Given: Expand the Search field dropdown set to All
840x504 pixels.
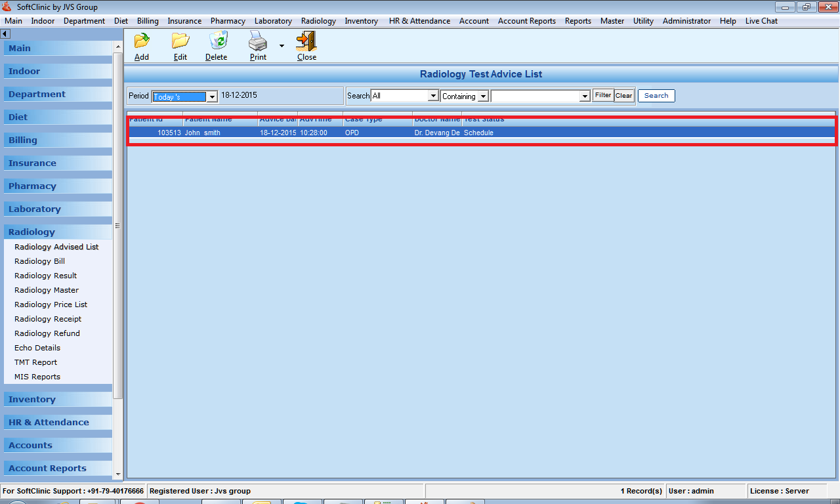Looking at the screenshot, I should pos(433,96).
